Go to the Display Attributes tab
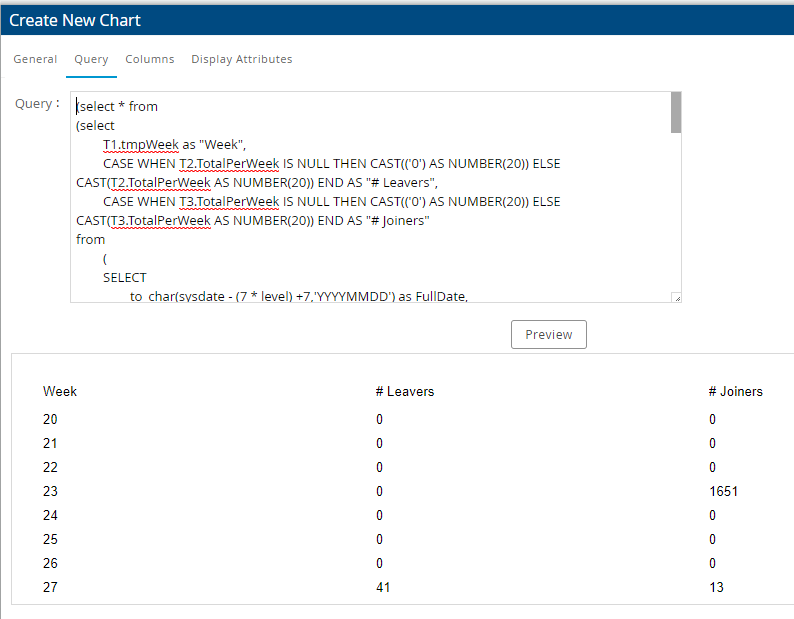Screen dimensions: 794x619 (x=242, y=59)
